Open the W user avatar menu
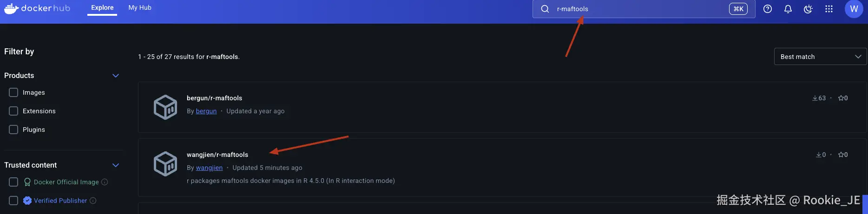The width and height of the screenshot is (868, 214). 854,9
